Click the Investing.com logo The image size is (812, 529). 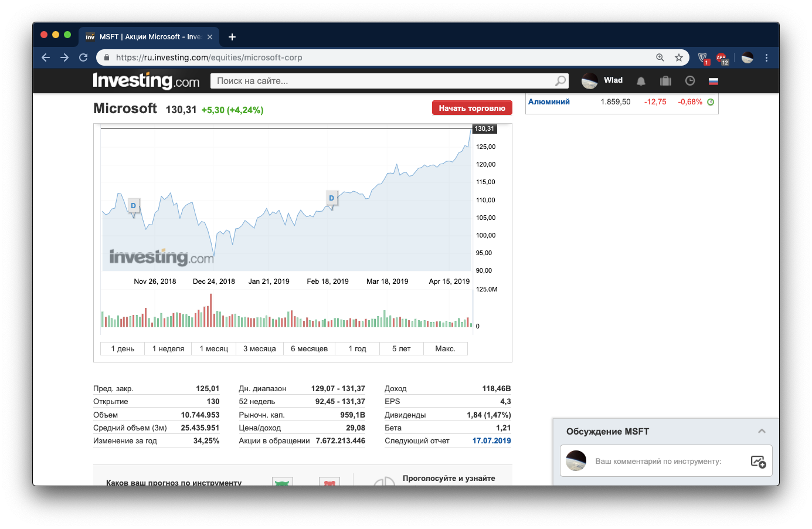click(146, 80)
